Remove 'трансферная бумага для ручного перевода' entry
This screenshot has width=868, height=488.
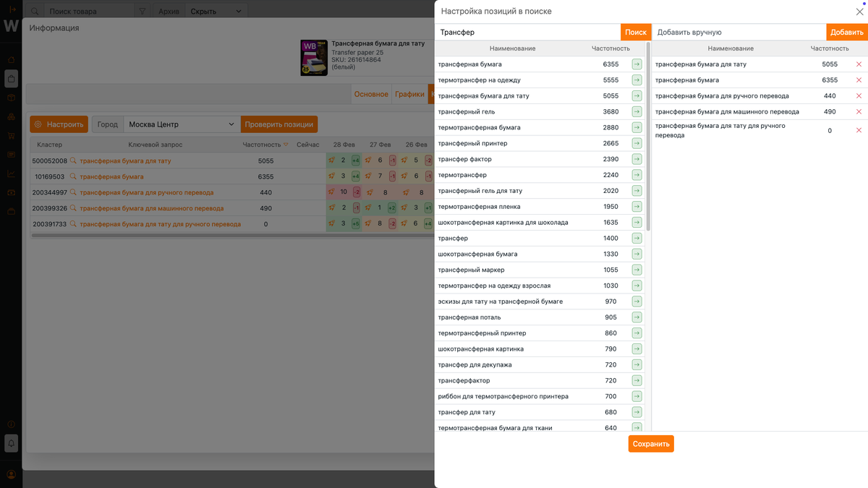(x=859, y=95)
